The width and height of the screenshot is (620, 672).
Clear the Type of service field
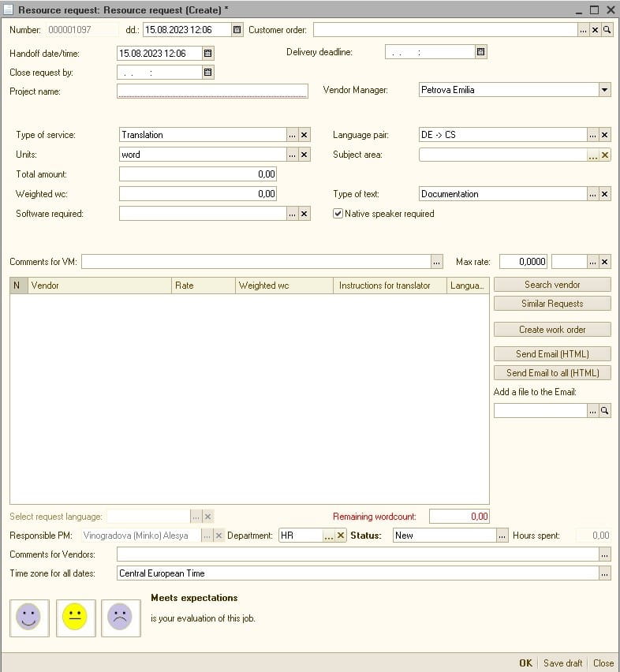[x=304, y=135]
